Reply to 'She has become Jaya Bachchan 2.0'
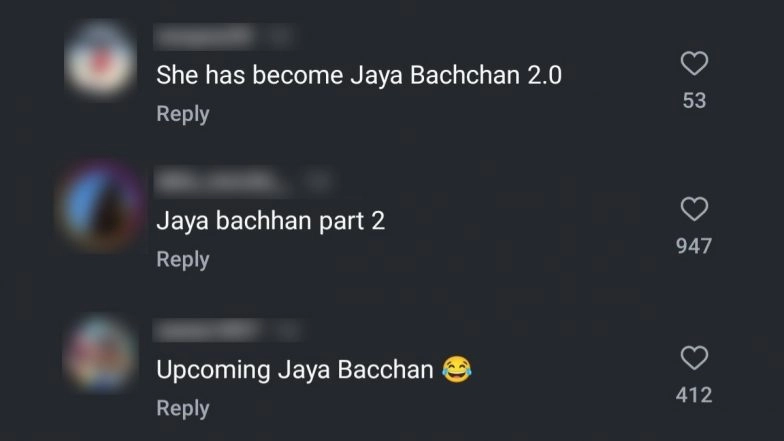 point(182,114)
